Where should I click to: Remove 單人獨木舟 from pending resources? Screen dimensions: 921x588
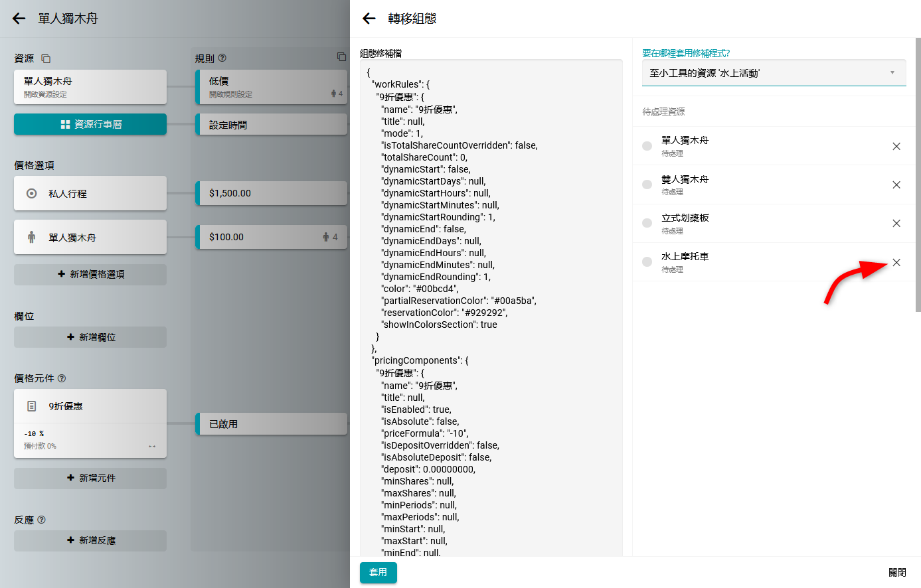click(x=896, y=146)
